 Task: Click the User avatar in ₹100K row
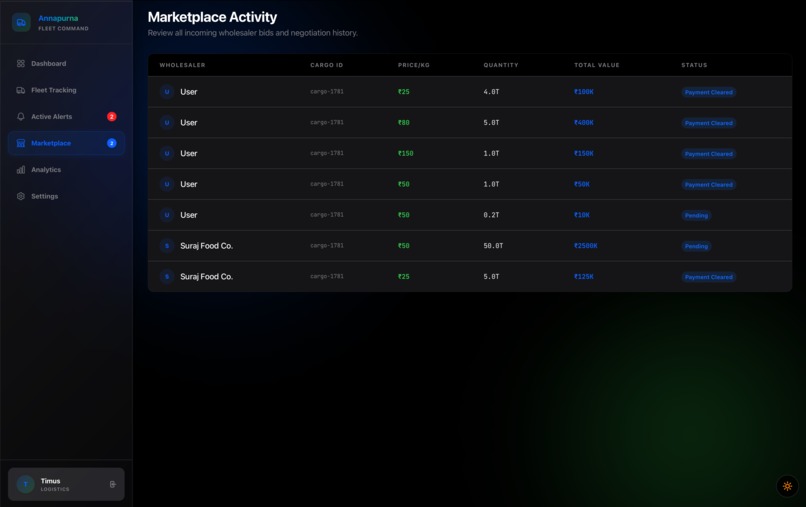click(x=167, y=92)
